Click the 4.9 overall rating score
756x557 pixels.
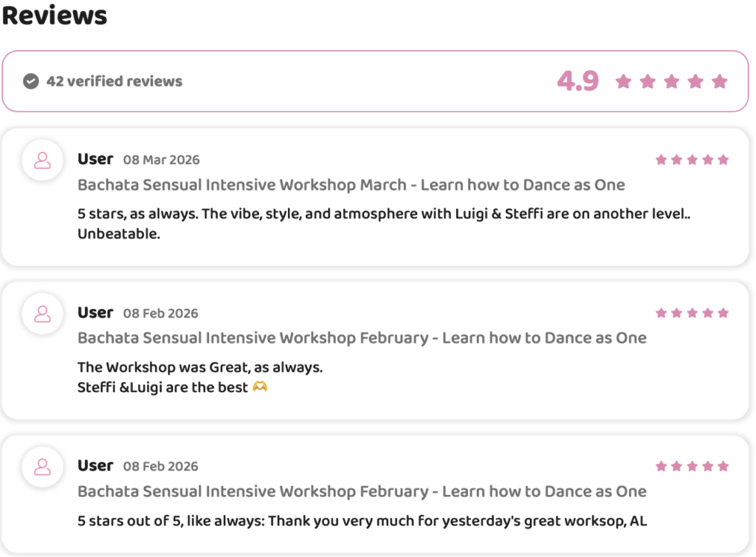(577, 81)
